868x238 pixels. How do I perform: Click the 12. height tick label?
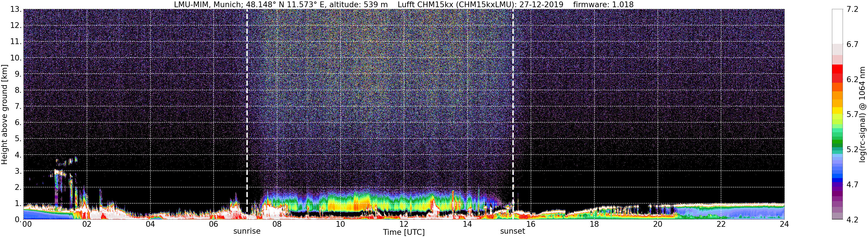16,26
